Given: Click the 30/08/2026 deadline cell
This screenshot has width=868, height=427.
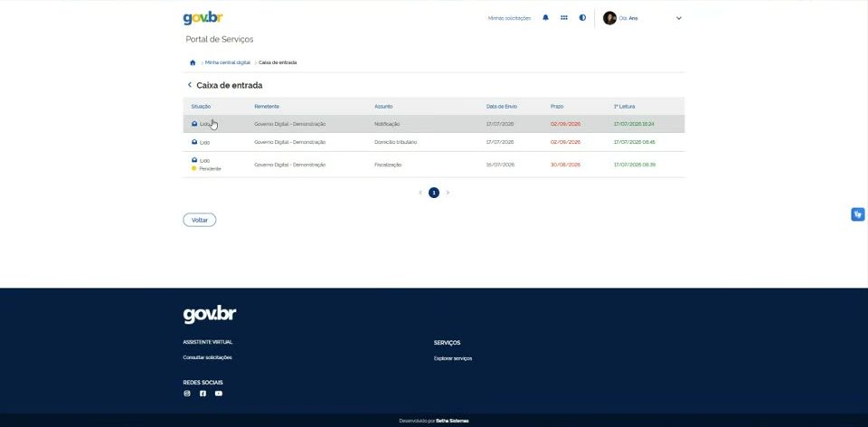Looking at the screenshot, I should pyautogui.click(x=565, y=165).
